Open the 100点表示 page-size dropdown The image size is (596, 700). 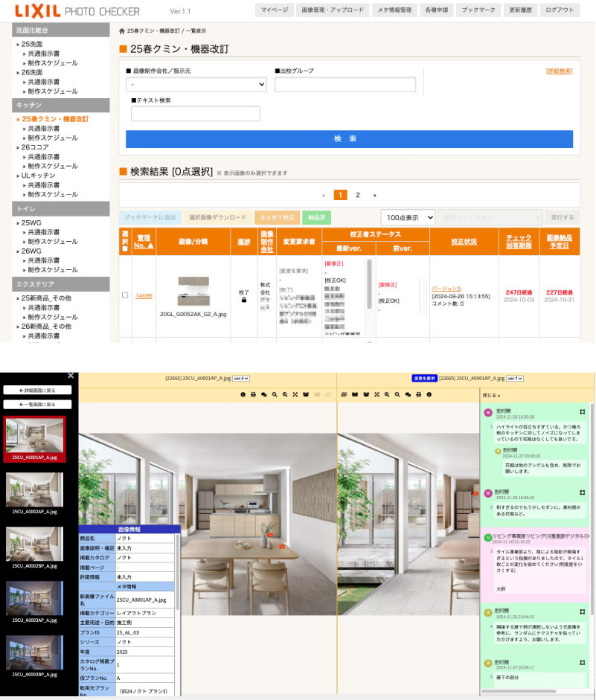tap(408, 217)
